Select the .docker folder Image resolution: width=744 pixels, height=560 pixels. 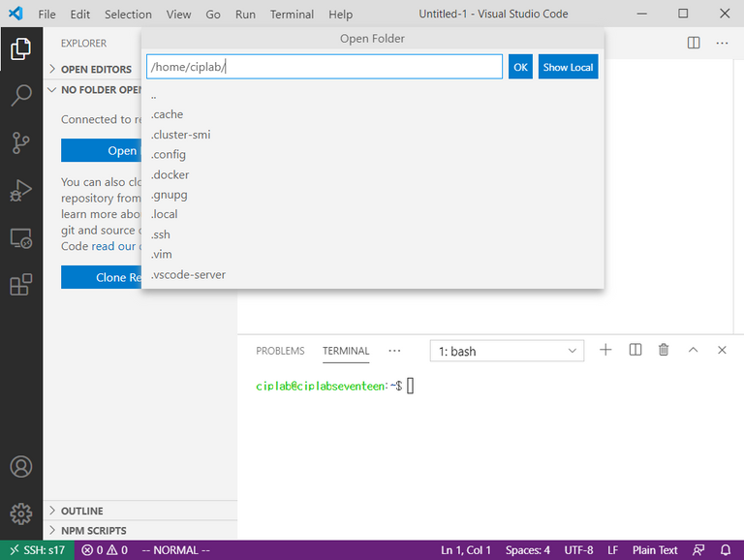(372, 174)
